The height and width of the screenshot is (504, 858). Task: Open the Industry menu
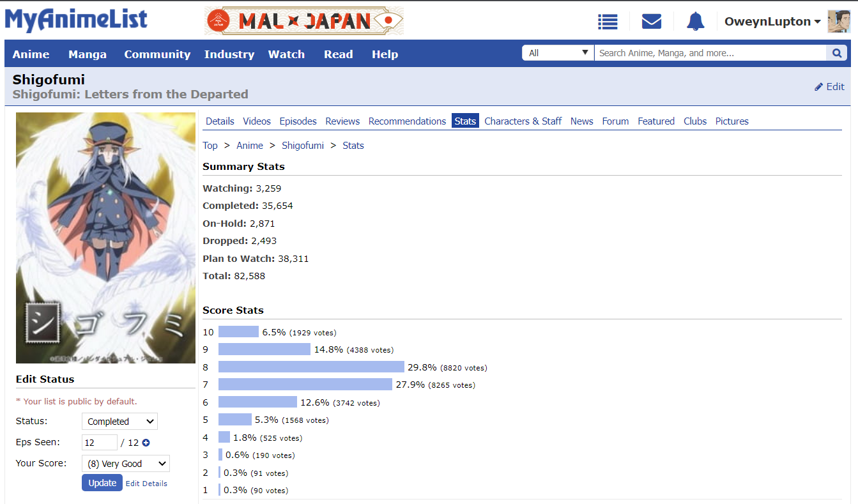coord(229,54)
